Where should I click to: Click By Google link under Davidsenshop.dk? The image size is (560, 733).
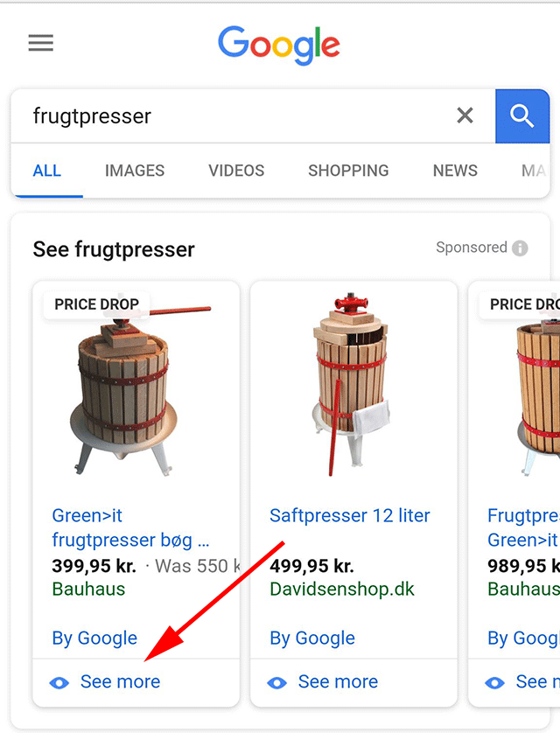coord(312,639)
